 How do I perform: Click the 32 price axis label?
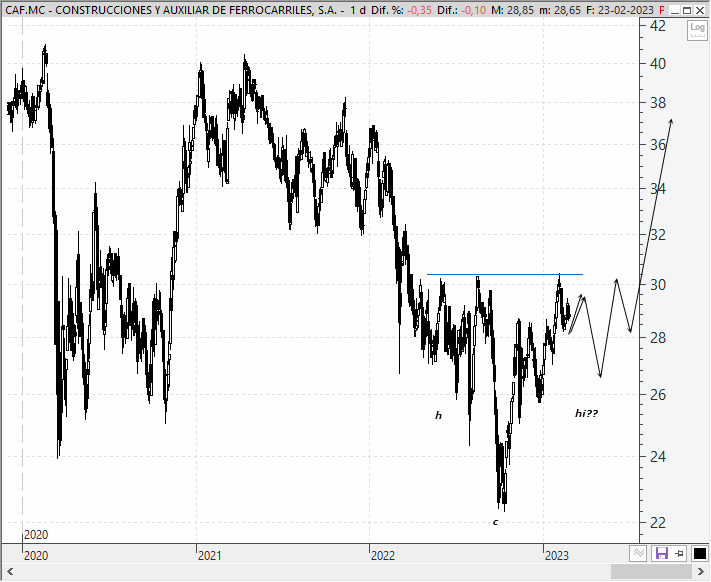coord(658,235)
